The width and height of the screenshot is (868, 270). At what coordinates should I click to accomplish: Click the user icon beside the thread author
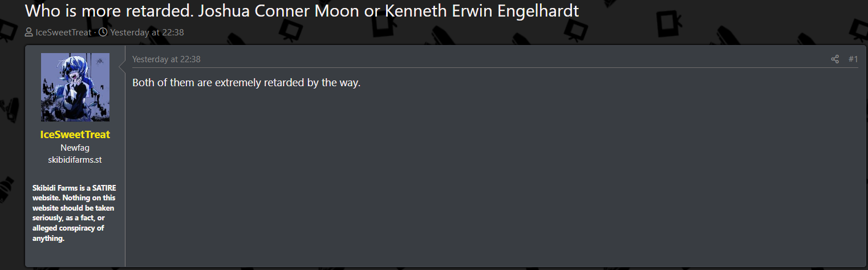[x=29, y=33]
